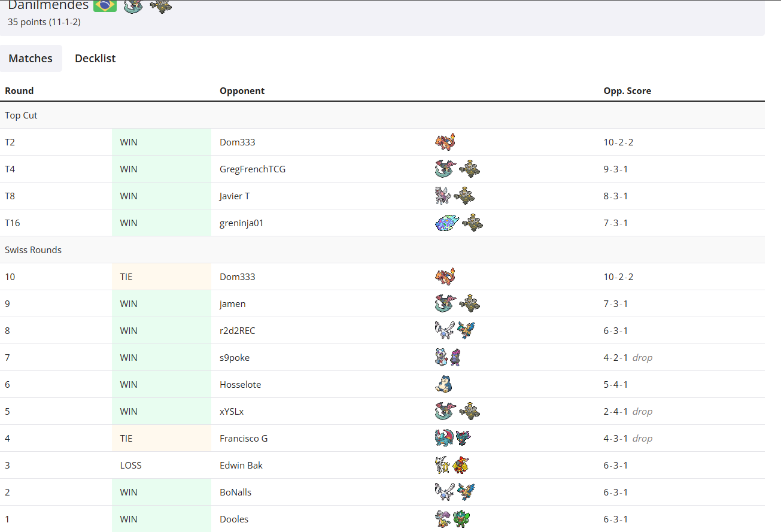Click the 35 points (11-1-2) text
The height and width of the screenshot is (532, 781).
pyautogui.click(x=44, y=22)
